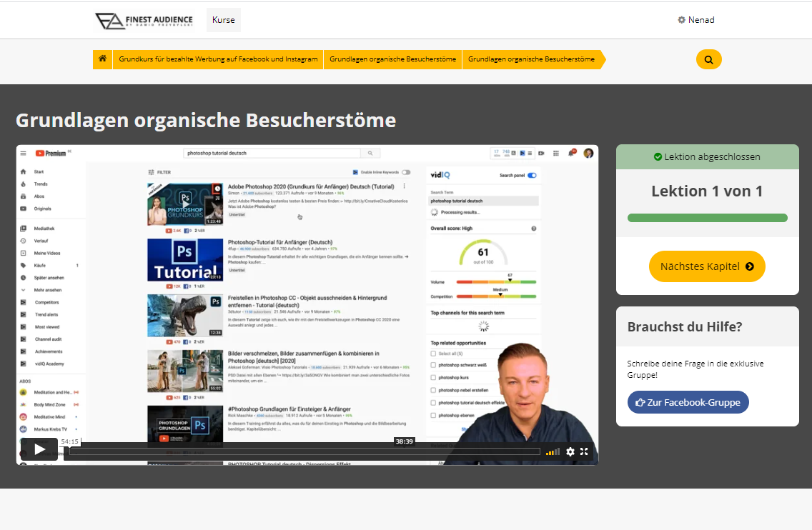Open '#Photoshop Grundlagen für Einsteiger & Anfänger' title

[289, 409]
